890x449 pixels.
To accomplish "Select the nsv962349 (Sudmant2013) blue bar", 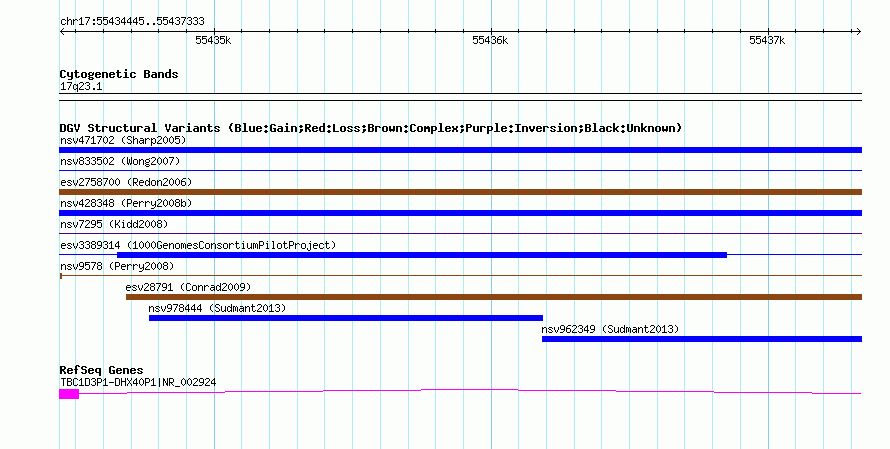I will tap(702, 339).
